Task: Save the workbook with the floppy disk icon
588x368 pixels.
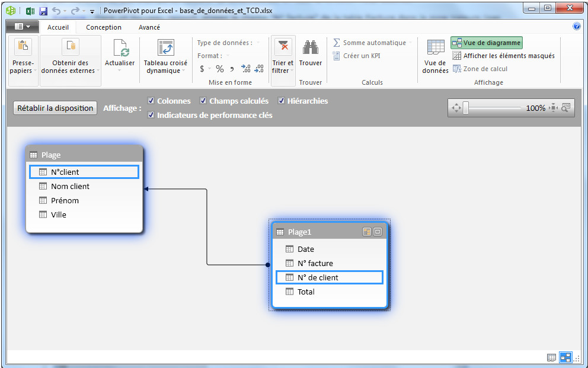Action: click(x=43, y=11)
